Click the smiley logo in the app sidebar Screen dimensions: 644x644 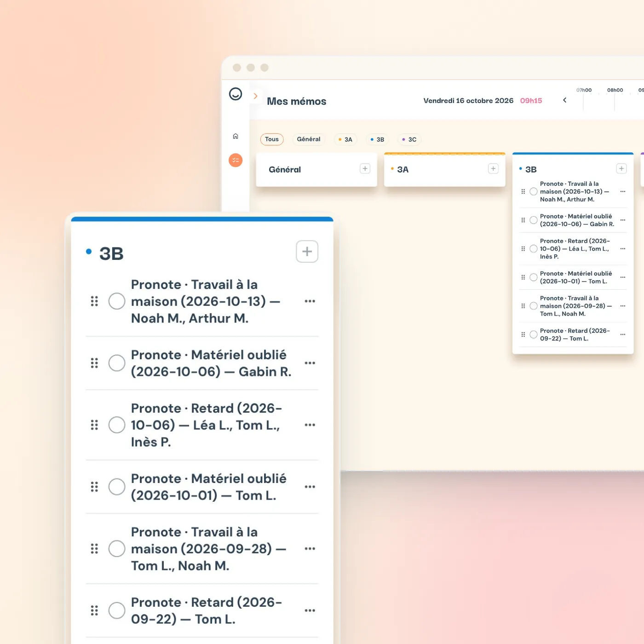pos(236,94)
